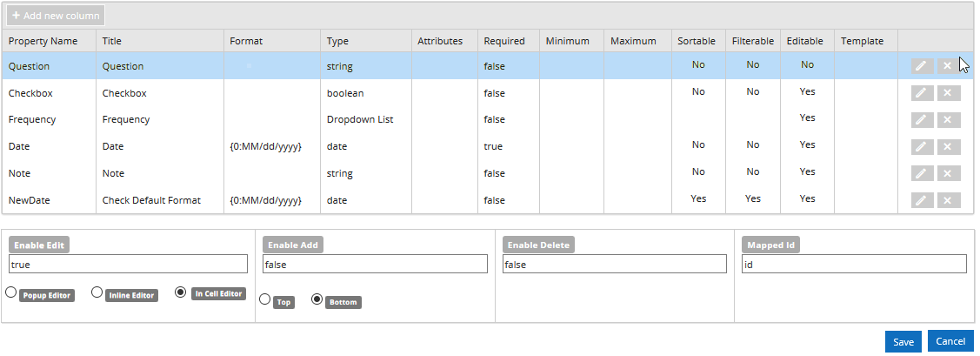Click the Add new column button

(x=56, y=16)
